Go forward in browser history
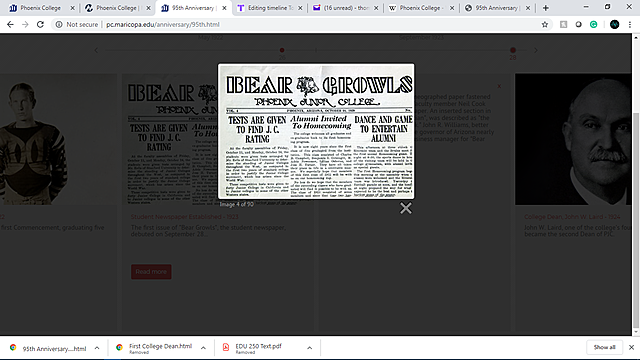Viewport: 640px width, 360px height. click(x=25, y=24)
